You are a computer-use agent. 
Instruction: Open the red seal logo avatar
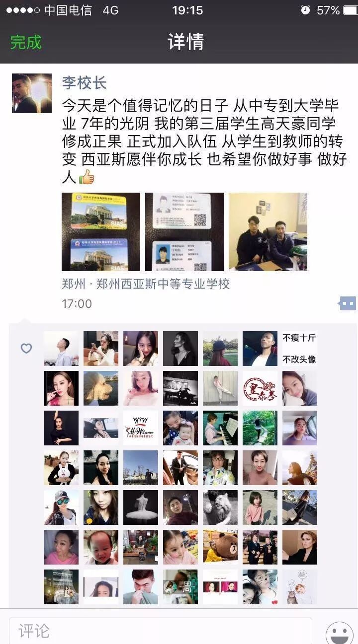(260, 388)
